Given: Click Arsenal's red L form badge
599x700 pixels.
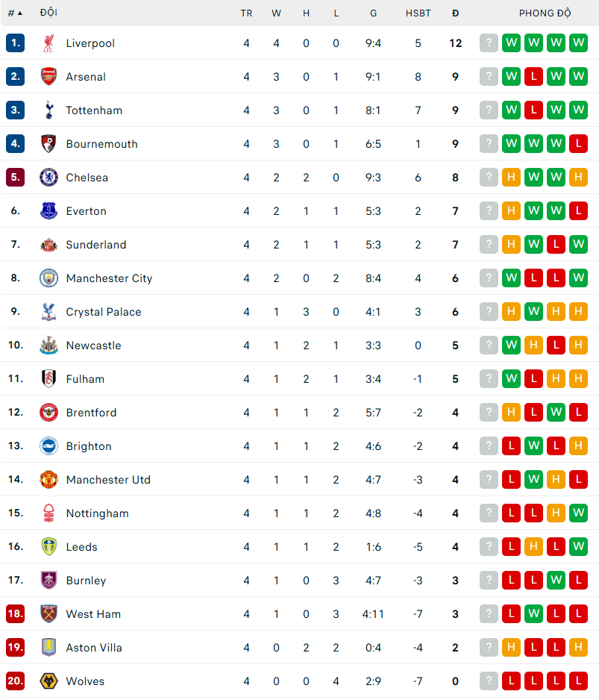Looking at the screenshot, I should click(x=533, y=76).
